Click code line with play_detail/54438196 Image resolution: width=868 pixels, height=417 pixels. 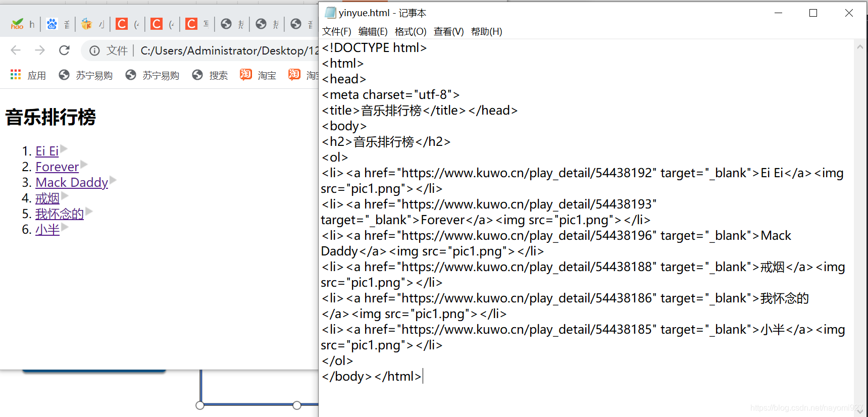click(x=556, y=236)
